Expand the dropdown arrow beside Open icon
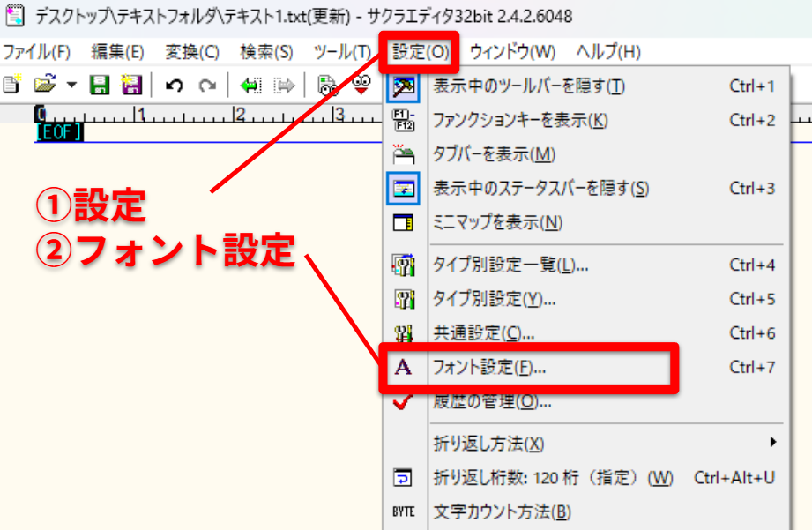This screenshot has height=530, width=812. 71,85
